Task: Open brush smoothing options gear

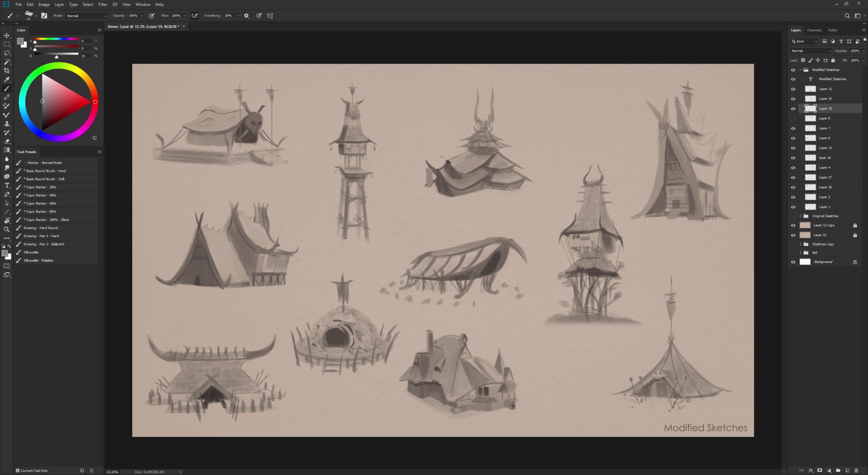Action: 246,16
